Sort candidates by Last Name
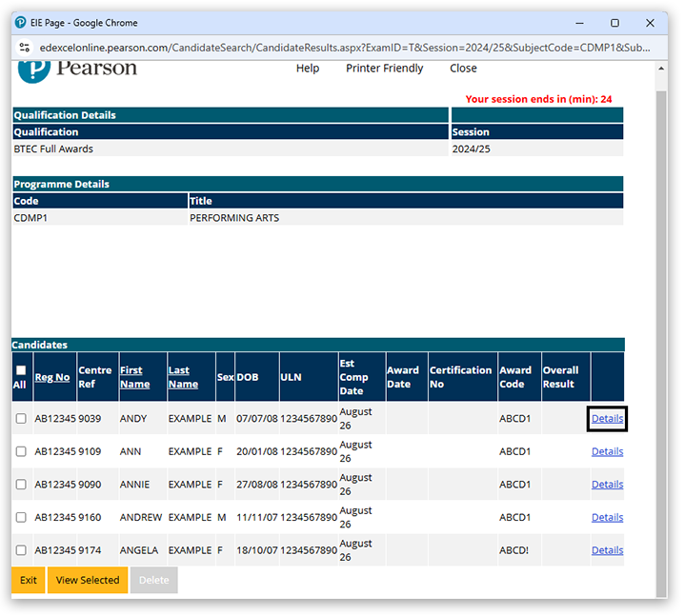Screen dimensions: 685x616 [183, 377]
